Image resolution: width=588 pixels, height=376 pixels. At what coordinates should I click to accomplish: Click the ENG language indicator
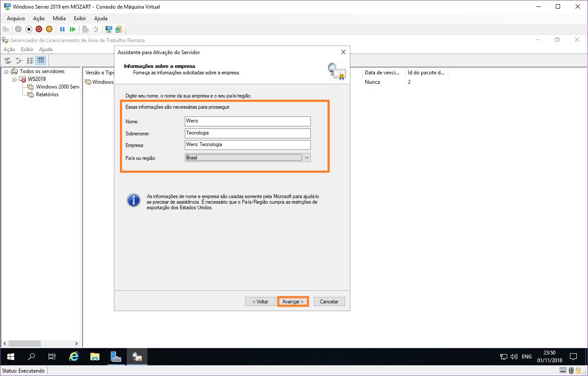pyautogui.click(x=527, y=357)
